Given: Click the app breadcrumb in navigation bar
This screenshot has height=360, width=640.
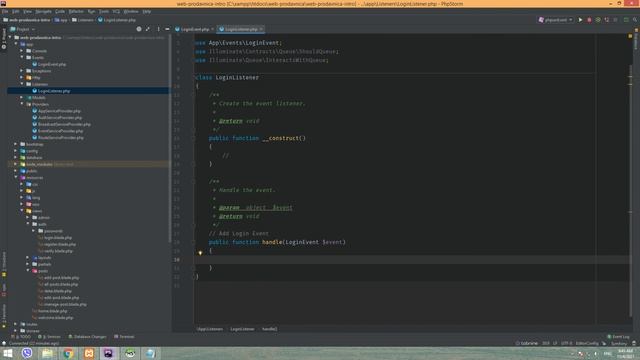Looking at the screenshot, I should tap(61, 20).
